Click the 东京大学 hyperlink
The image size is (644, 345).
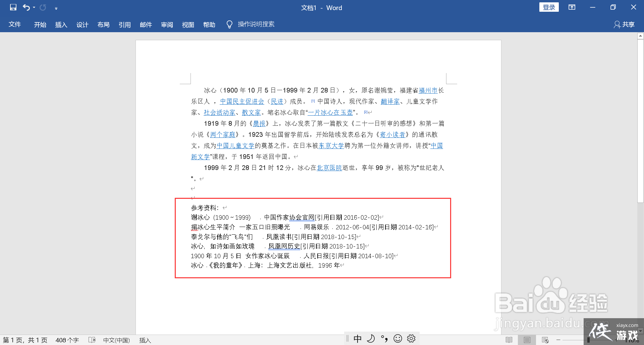(331, 146)
